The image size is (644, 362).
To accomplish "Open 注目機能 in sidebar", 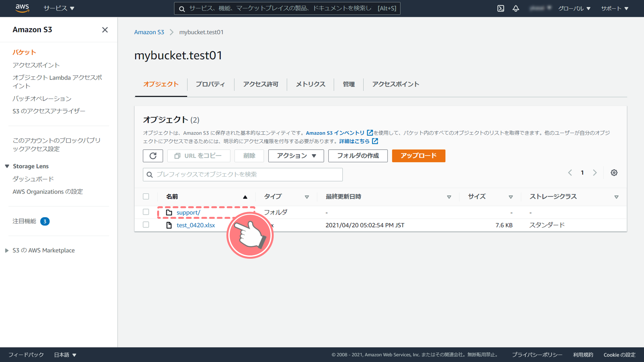I will click(x=24, y=221).
